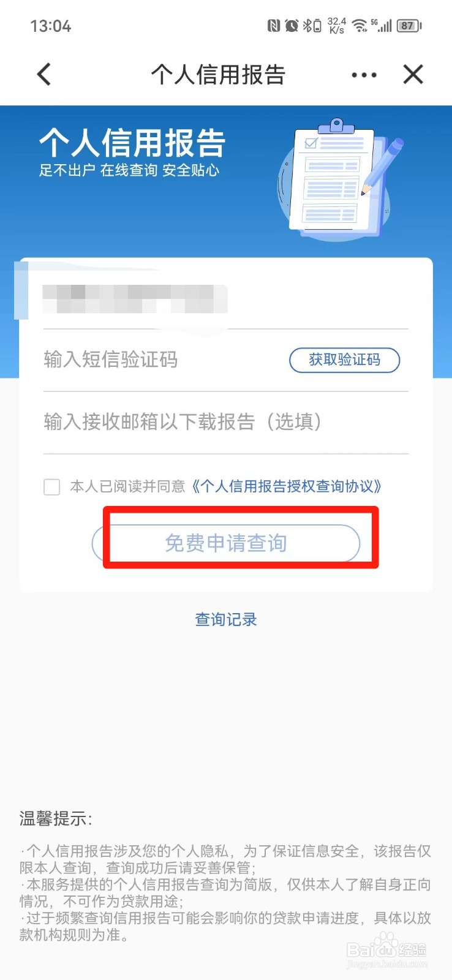The height and width of the screenshot is (980, 452).
Task: Open 个人信用报告授权查询协议 link
Action: point(286,486)
